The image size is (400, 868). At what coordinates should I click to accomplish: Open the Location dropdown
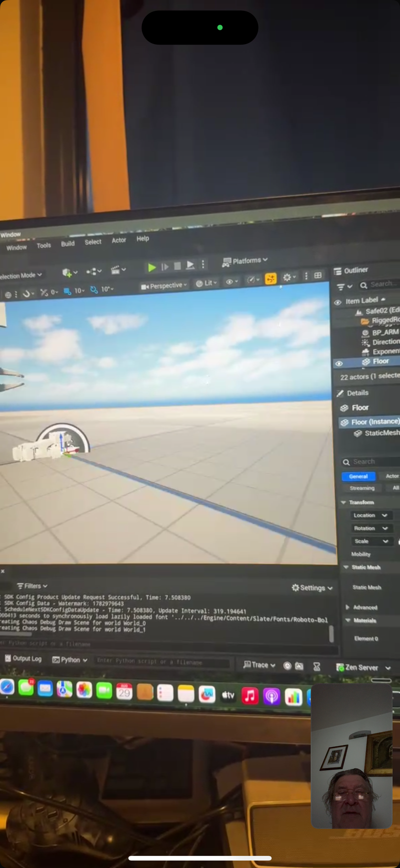point(370,515)
